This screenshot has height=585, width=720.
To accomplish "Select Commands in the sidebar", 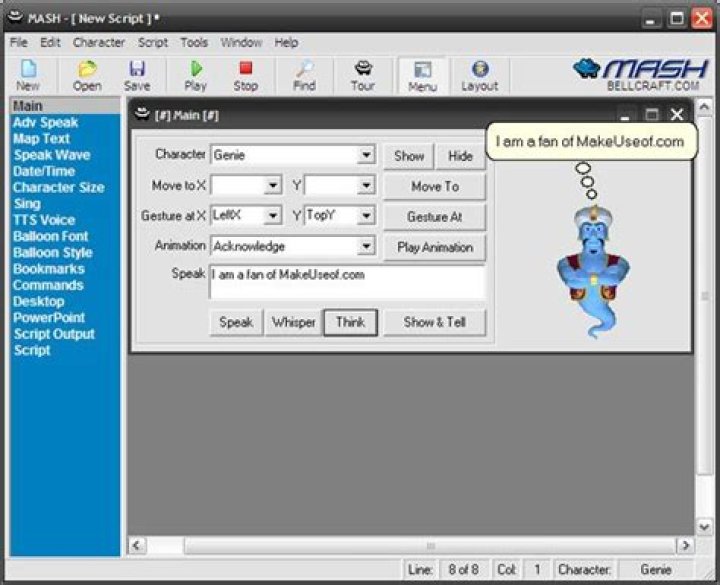I will 48,285.
